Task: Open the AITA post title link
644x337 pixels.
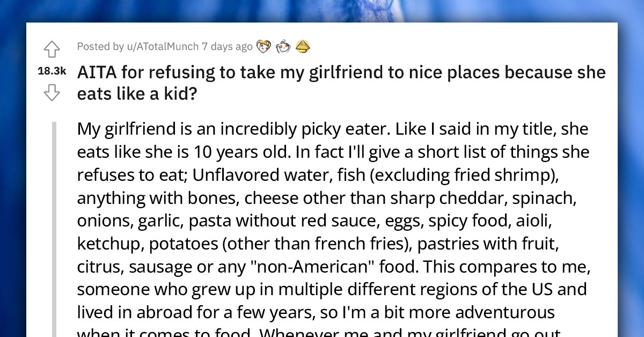Action: (342, 72)
